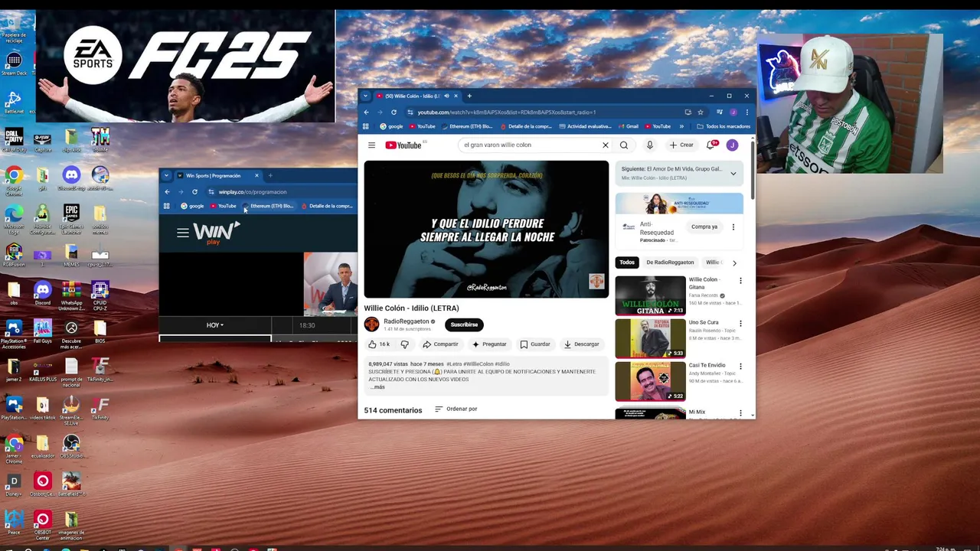Open options for the Gitana video
Viewport: 980px width, 551px height.
point(740,281)
